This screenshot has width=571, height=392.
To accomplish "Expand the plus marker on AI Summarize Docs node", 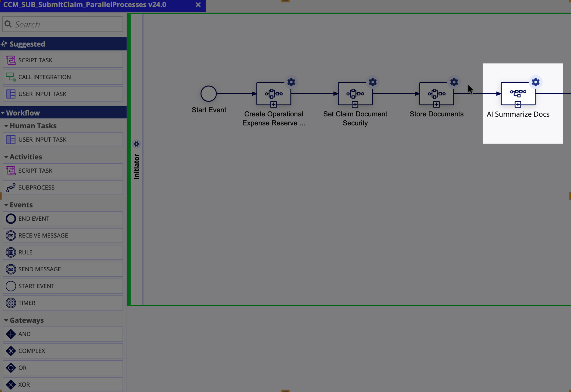I will [518, 104].
